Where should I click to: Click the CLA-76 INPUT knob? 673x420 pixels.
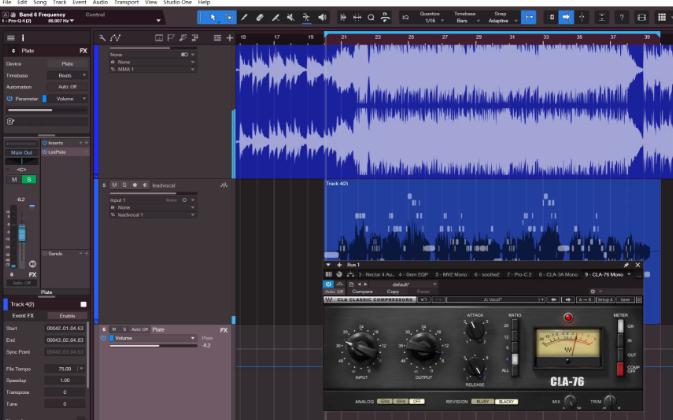point(361,348)
